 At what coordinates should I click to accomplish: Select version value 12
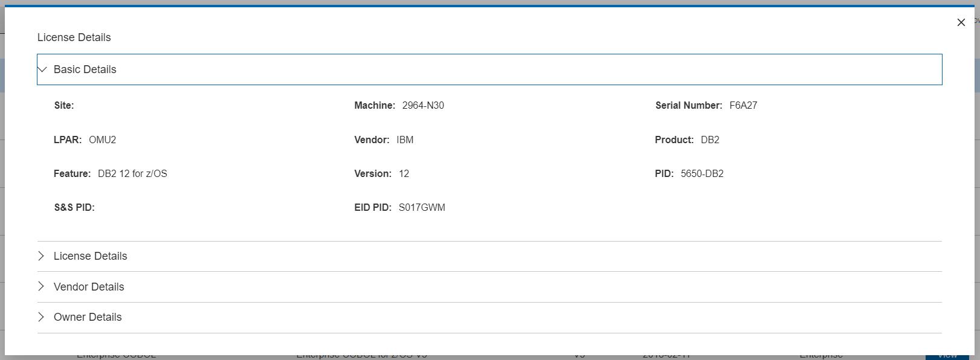[404, 173]
